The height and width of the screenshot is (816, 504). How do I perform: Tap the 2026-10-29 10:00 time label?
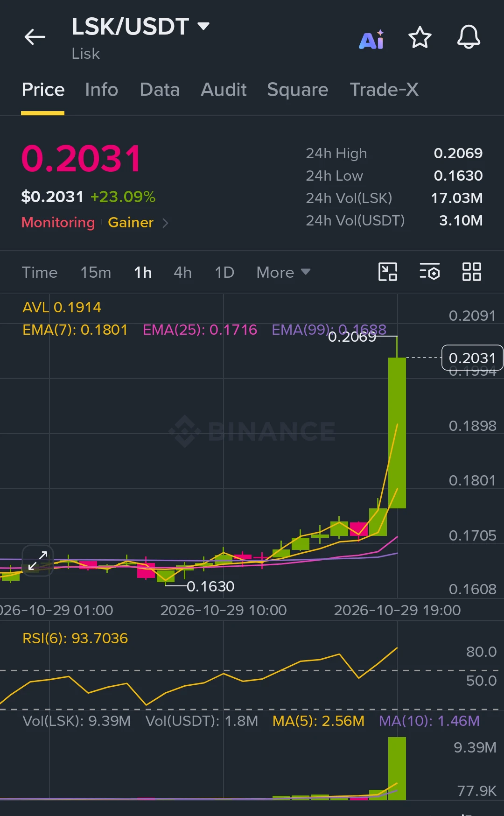224,610
